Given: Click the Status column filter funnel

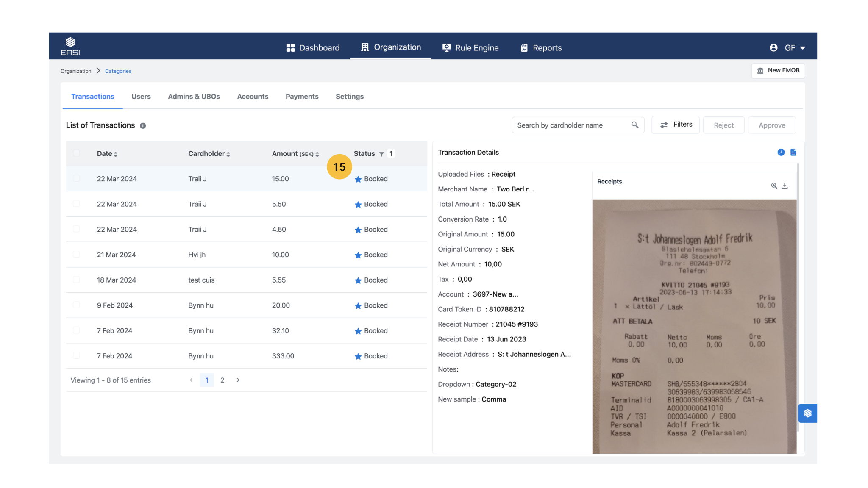Looking at the screenshot, I should (381, 154).
